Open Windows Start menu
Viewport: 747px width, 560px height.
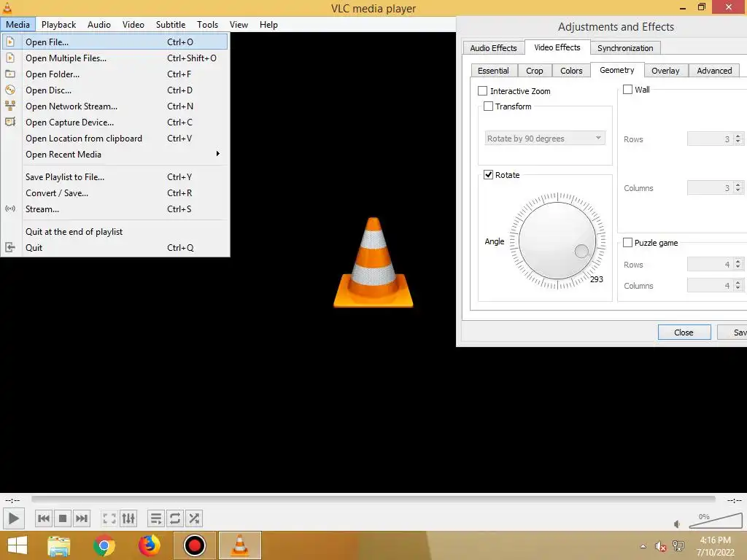[18, 545]
